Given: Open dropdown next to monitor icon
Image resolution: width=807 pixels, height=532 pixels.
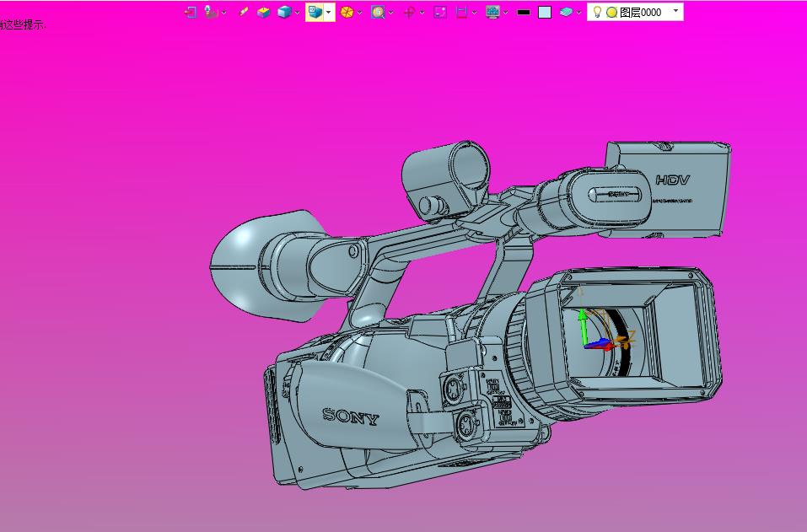Looking at the screenshot, I should point(505,13).
